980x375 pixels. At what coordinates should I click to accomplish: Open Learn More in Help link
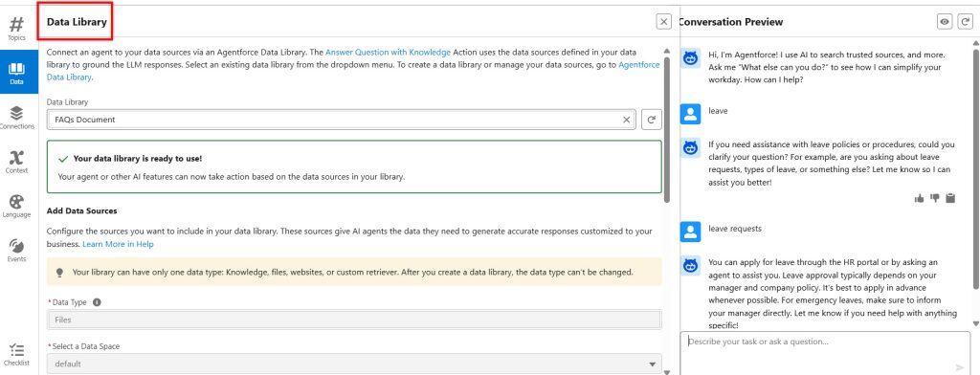(118, 244)
